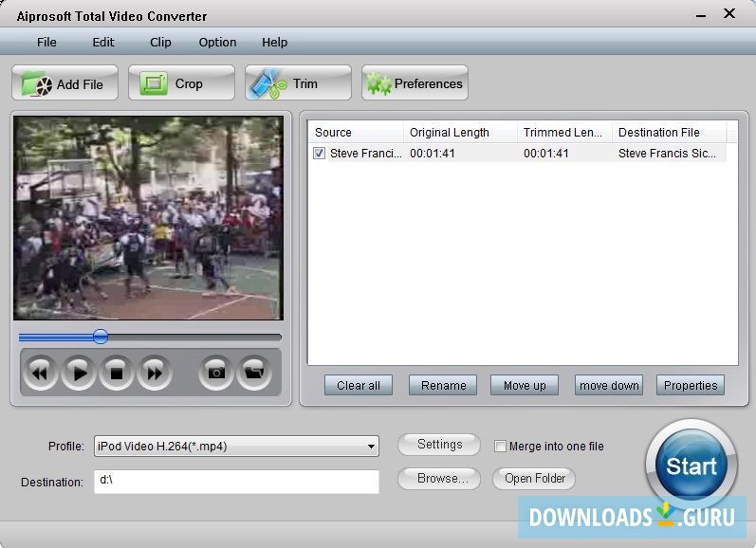Image resolution: width=756 pixels, height=548 pixels.
Task: Click the Settings button
Action: point(439,445)
